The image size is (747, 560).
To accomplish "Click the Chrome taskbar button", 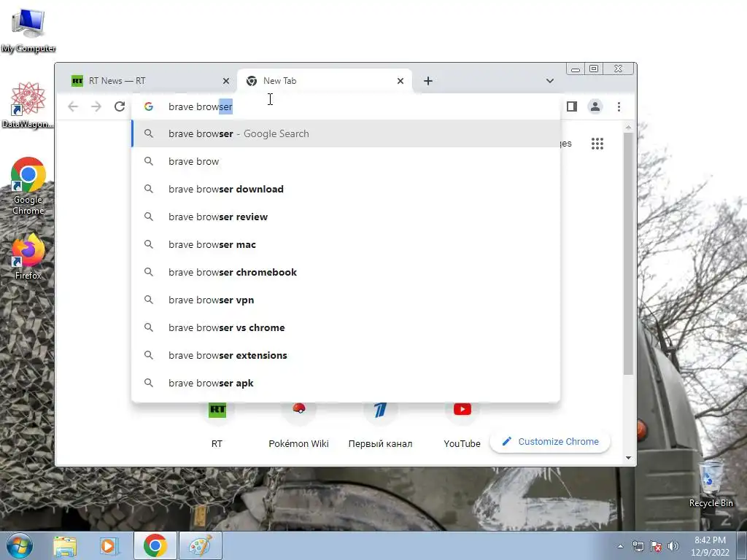I will click(x=155, y=546).
